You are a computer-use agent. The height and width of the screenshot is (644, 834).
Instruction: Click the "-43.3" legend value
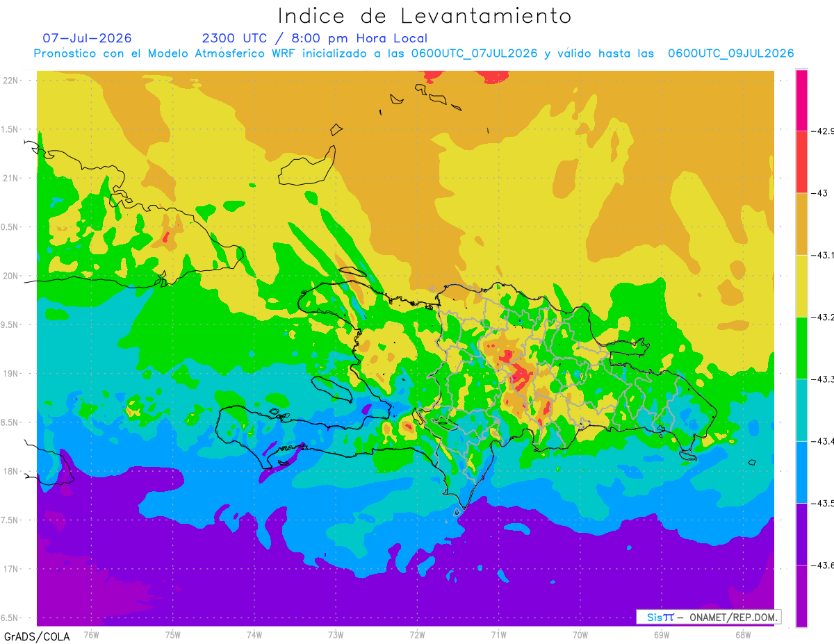pyautogui.click(x=824, y=379)
